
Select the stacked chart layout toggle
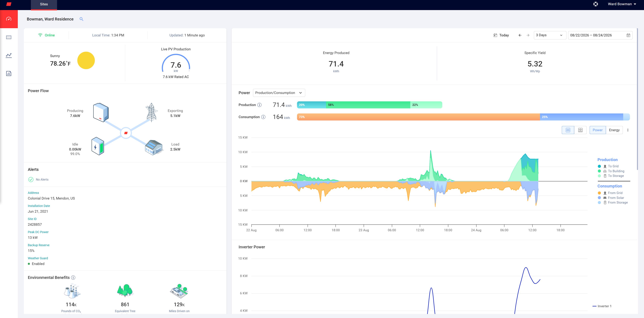[x=580, y=130]
